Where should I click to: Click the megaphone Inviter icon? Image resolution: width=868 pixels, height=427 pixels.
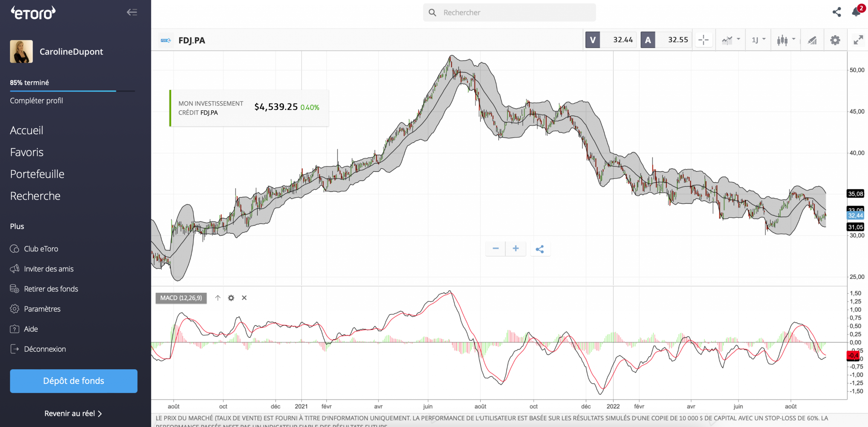tap(15, 269)
